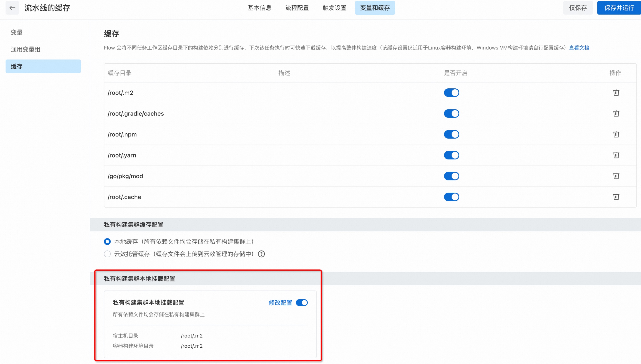Switch to the 触发设置 tab
Viewport: 641px width, 364px height.
[335, 8]
